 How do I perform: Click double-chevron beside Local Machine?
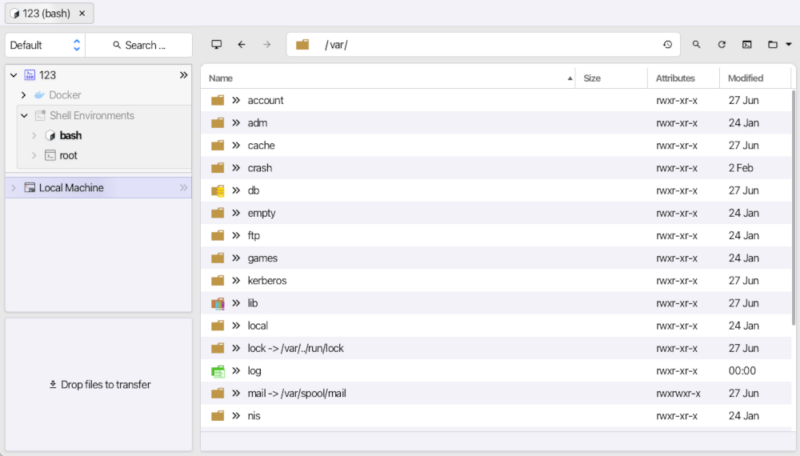pos(183,188)
